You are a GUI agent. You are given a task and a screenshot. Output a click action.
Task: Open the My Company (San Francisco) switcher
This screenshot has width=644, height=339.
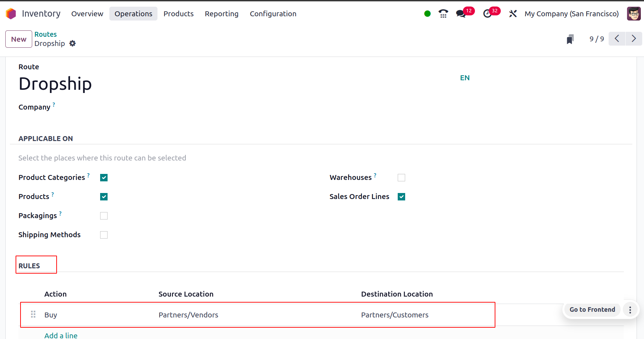571,14
